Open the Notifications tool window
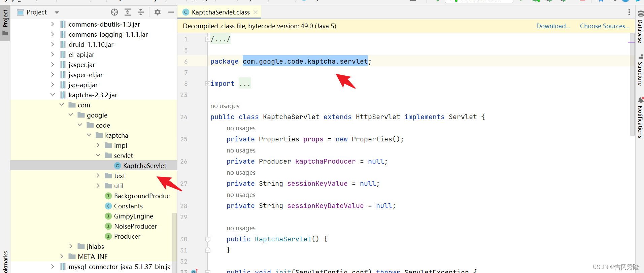 pyautogui.click(x=640, y=117)
